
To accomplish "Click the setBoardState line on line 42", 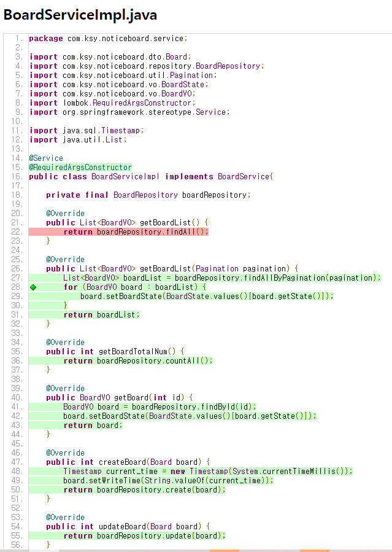I will 190,416.
